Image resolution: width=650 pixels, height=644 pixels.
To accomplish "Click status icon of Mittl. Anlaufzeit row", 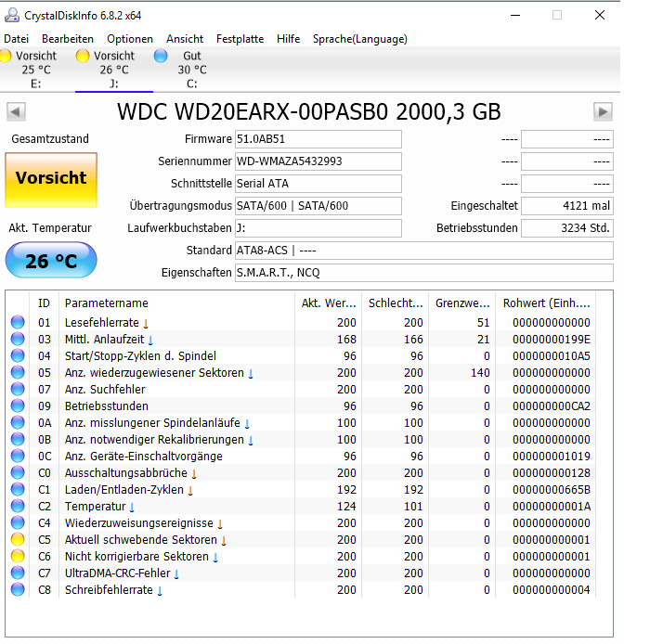I will [x=18, y=339].
